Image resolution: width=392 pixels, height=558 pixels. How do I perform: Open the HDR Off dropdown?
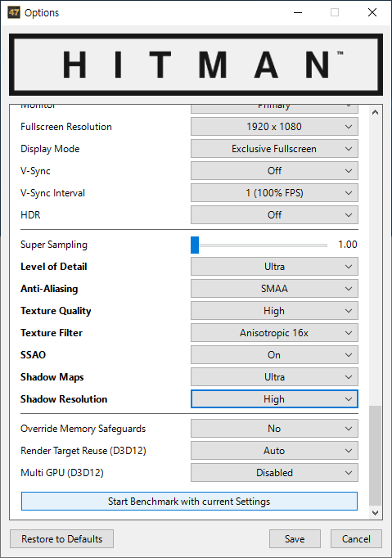(x=274, y=215)
